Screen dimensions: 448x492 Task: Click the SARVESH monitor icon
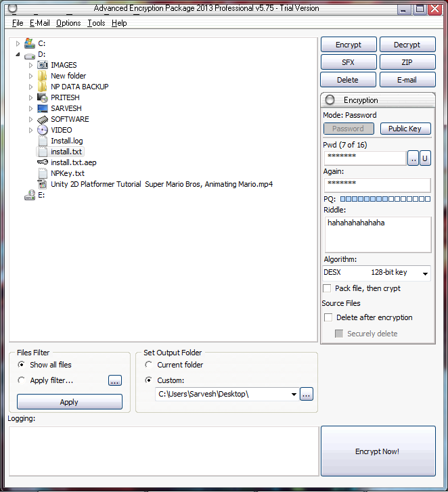(43, 108)
